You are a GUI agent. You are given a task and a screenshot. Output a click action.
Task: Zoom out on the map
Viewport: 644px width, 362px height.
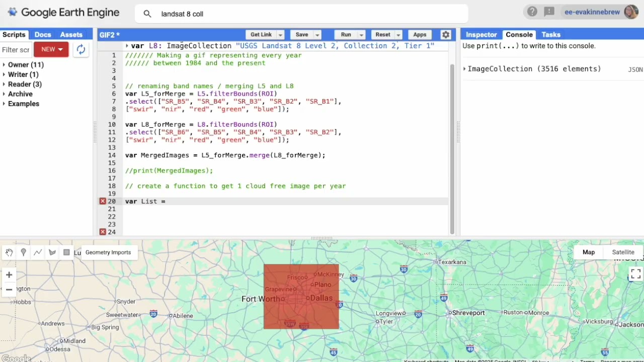pos(9,290)
